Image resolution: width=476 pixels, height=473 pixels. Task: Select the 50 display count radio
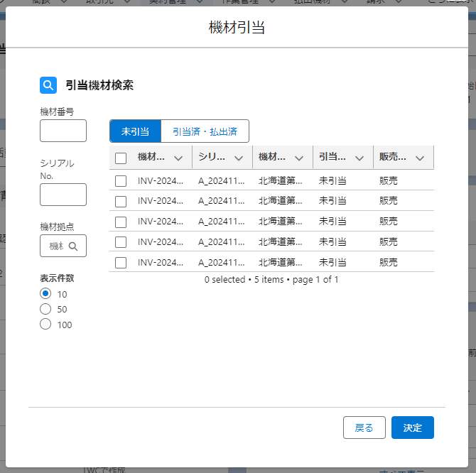click(45, 309)
